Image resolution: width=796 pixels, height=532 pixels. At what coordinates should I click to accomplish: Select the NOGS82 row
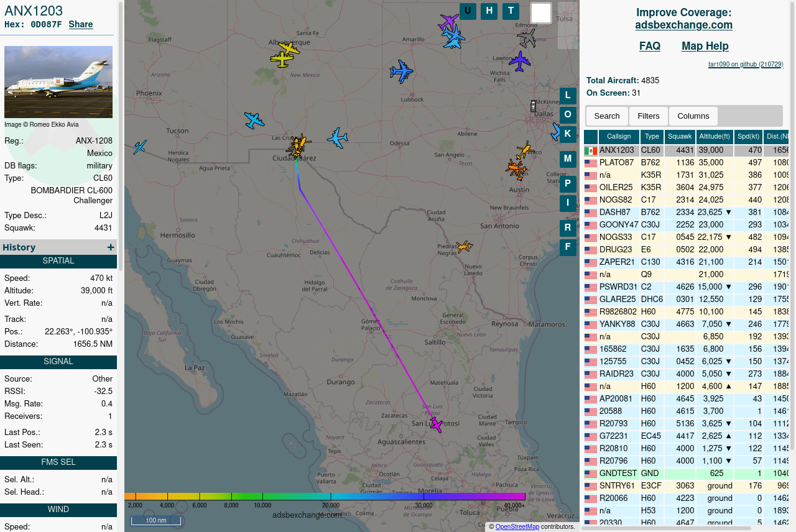click(x=687, y=200)
